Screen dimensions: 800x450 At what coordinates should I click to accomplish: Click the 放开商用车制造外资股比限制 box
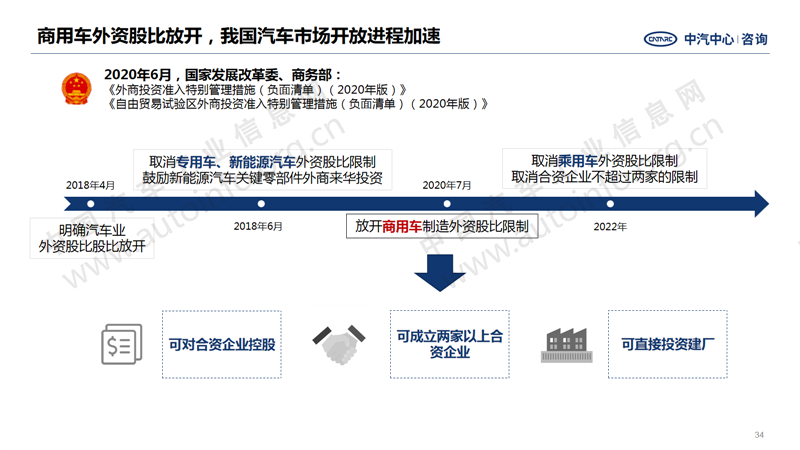click(x=442, y=226)
